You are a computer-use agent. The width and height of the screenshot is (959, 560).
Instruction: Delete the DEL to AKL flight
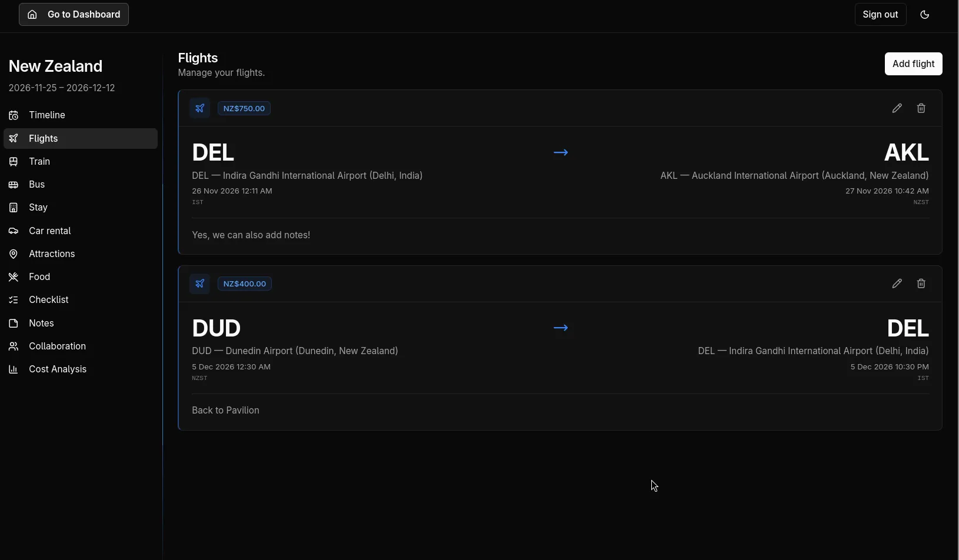[921, 108]
